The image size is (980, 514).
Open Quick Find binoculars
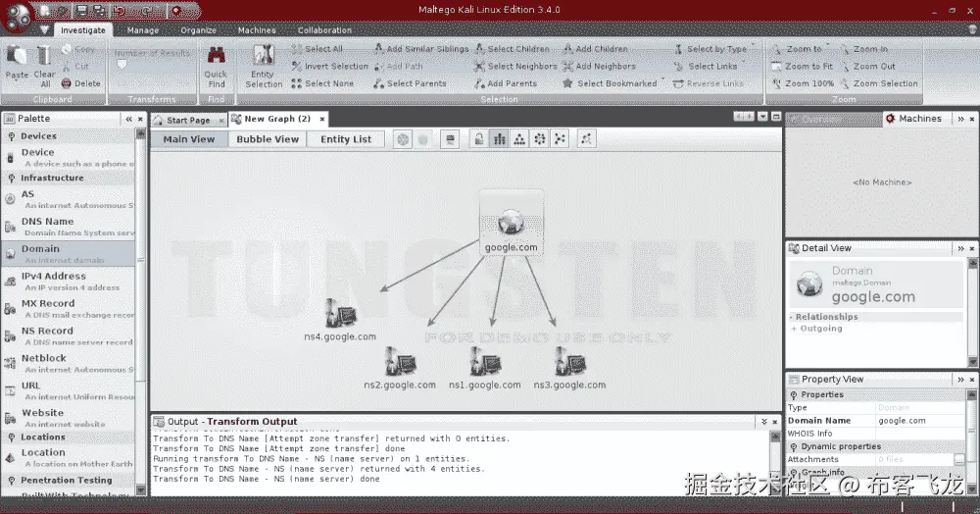217,67
